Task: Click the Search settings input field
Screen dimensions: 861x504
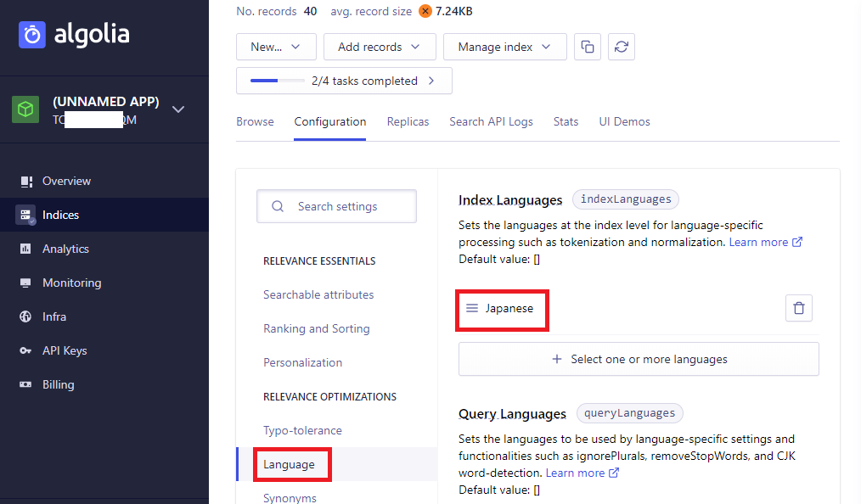Action: click(x=336, y=206)
